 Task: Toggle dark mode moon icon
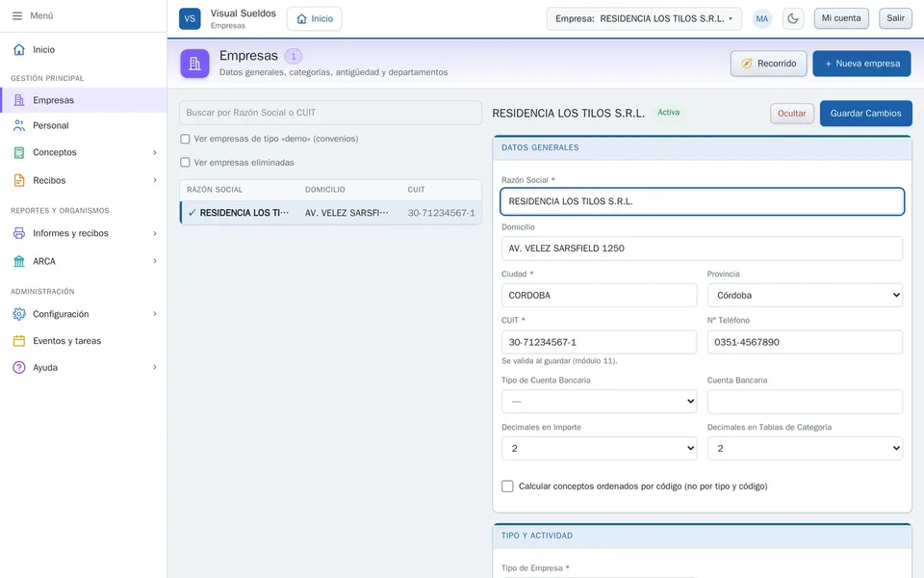click(x=793, y=18)
